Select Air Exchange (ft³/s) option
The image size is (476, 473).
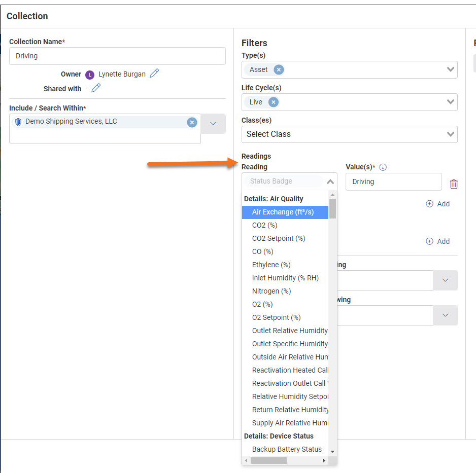coord(285,212)
